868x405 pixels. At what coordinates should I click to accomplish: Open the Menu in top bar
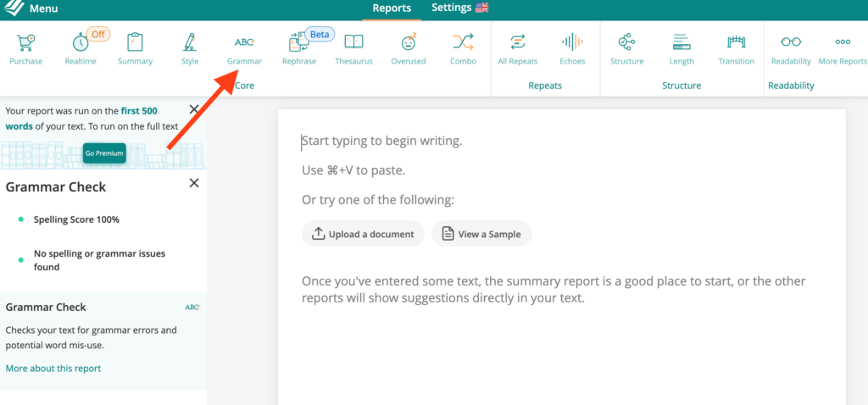pyautogui.click(x=43, y=8)
